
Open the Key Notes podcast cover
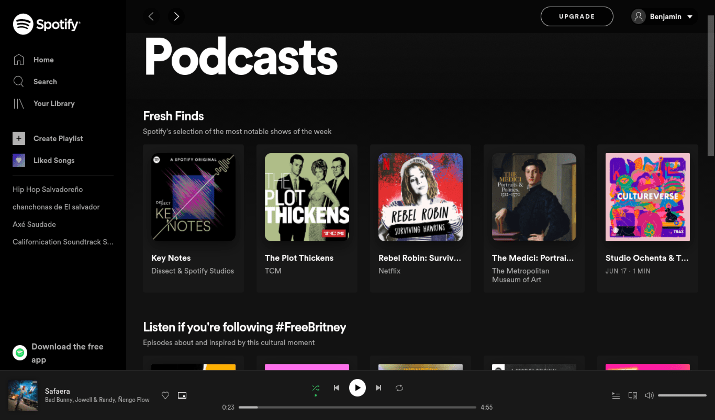(x=193, y=197)
